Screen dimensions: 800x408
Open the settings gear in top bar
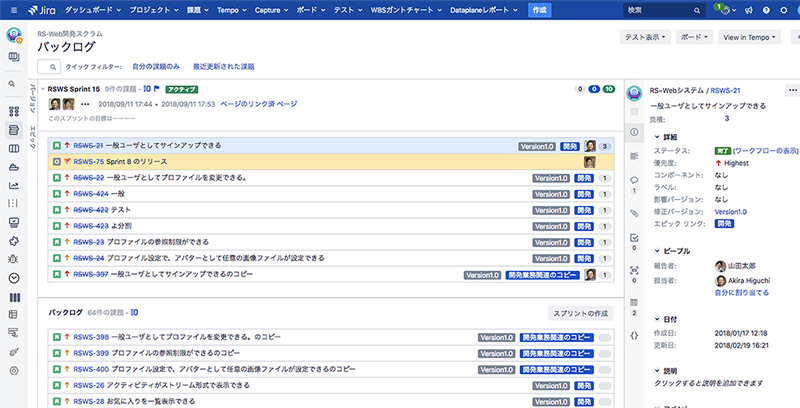point(784,10)
